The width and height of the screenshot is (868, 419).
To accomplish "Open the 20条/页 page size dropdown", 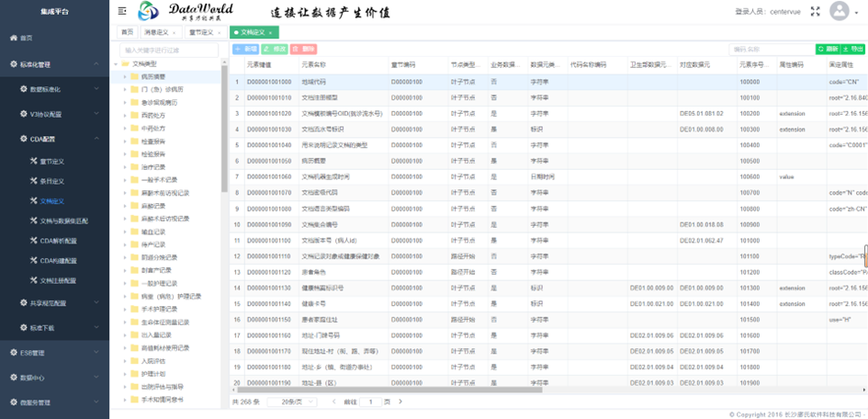I will pyautogui.click(x=293, y=402).
